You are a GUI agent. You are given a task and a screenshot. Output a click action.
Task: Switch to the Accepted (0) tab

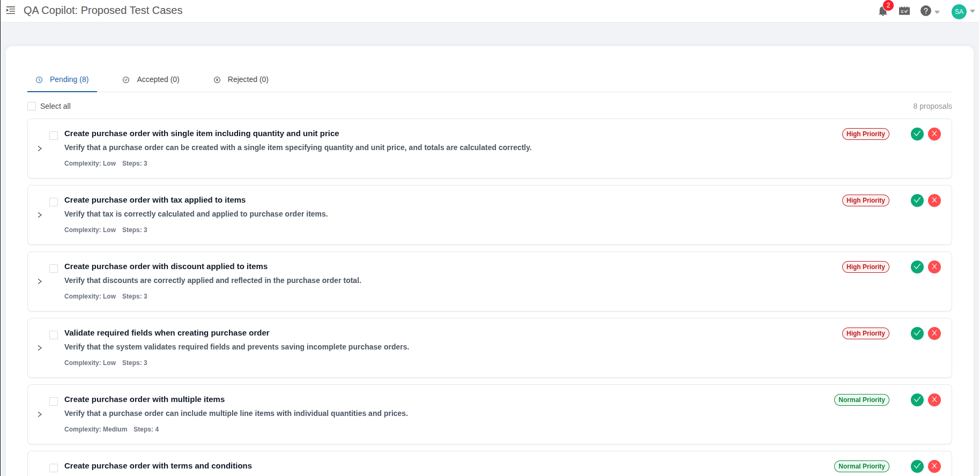(x=151, y=79)
